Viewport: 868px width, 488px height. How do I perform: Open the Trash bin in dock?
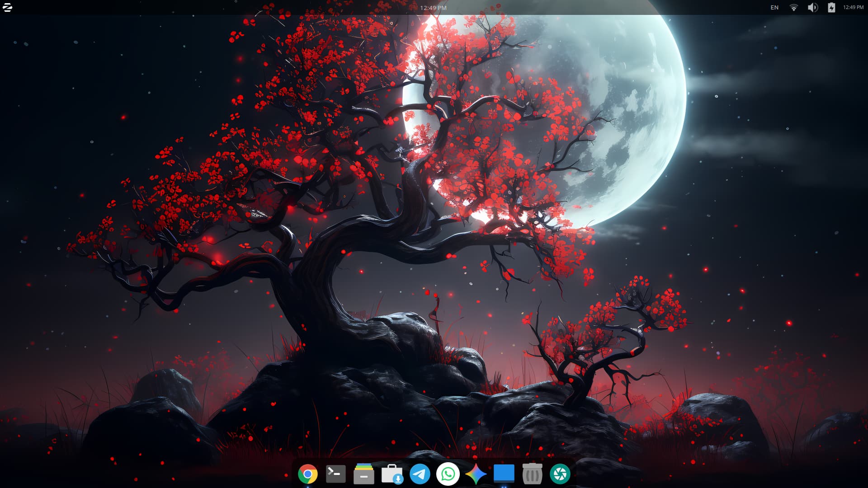(x=532, y=474)
